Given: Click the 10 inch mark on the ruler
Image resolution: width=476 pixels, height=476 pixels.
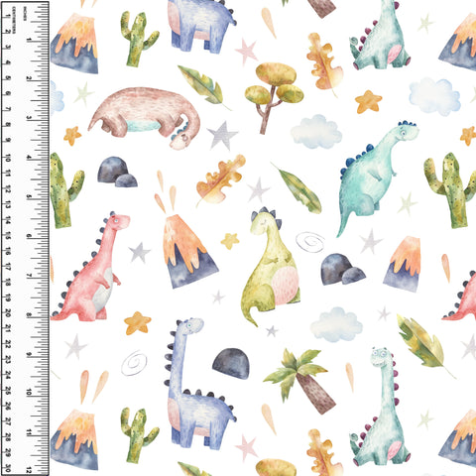Looking at the screenshot, I should tap(29, 393).
